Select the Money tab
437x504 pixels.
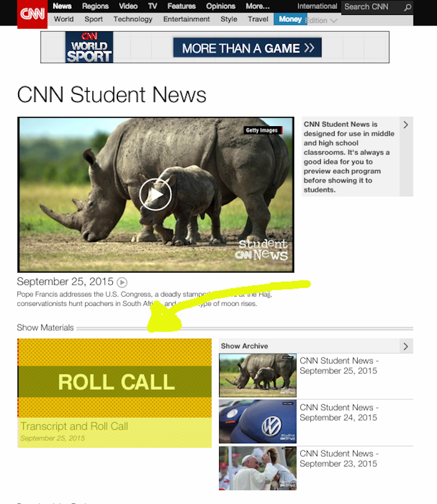290,19
